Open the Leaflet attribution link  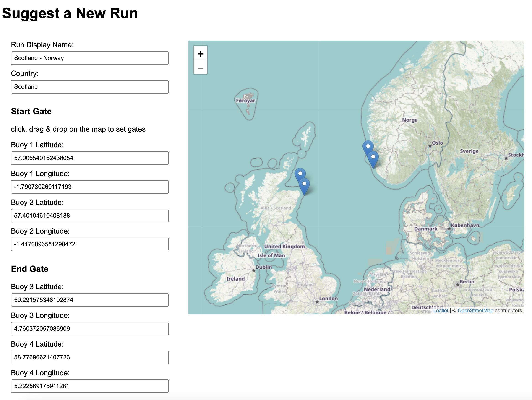pos(441,310)
